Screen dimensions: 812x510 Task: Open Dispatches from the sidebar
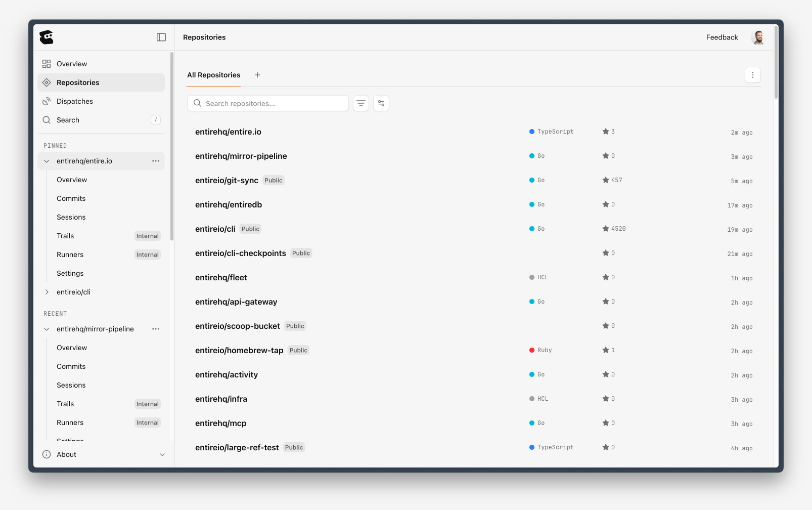click(101, 101)
